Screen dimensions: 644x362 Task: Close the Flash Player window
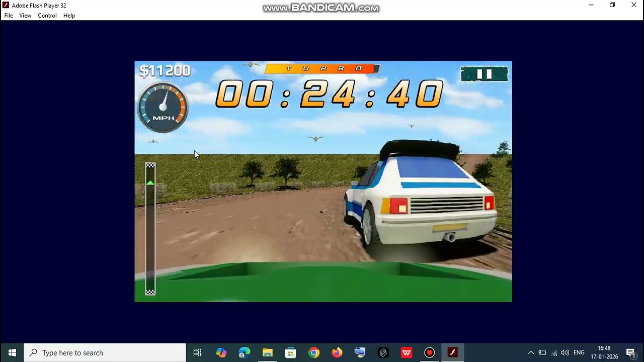633,5
